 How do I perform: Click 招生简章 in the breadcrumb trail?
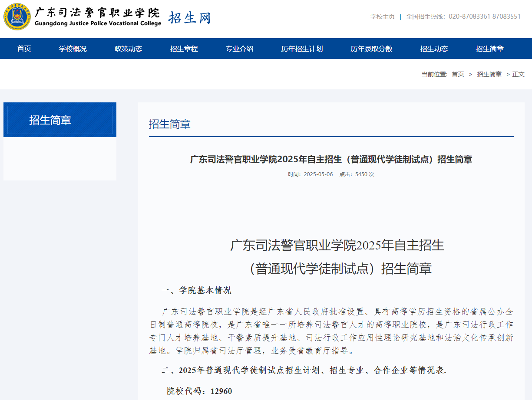pyautogui.click(x=489, y=74)
